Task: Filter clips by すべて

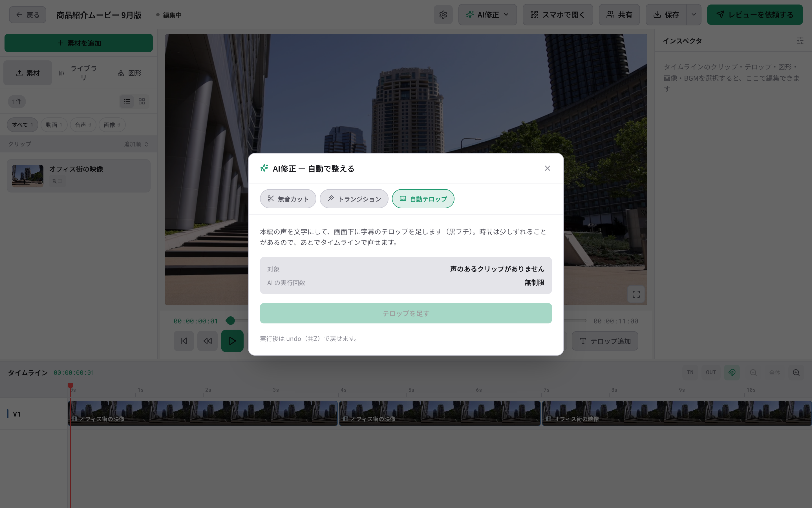Action: [x=23, y=125]
